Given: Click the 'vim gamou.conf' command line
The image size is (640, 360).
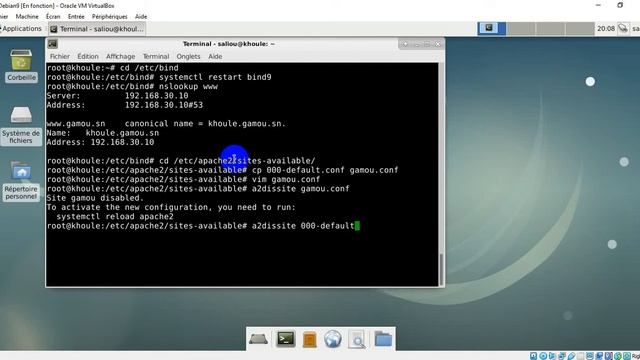Looking at the screenshot, I should pos(183,180).
